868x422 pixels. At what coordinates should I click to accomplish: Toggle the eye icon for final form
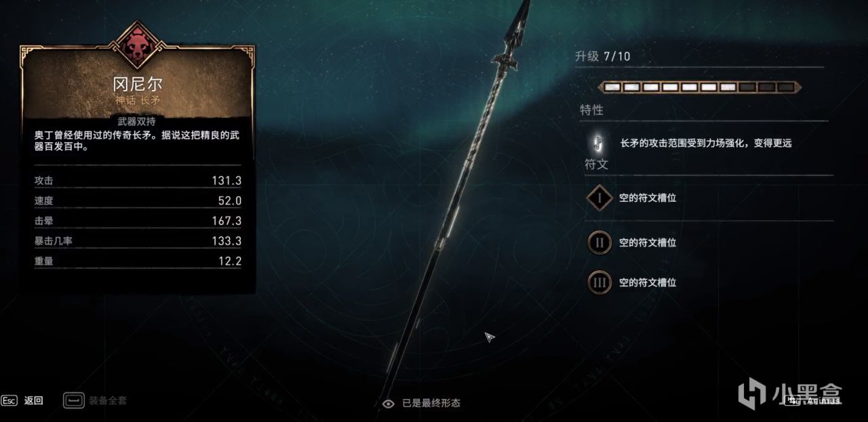388,403
